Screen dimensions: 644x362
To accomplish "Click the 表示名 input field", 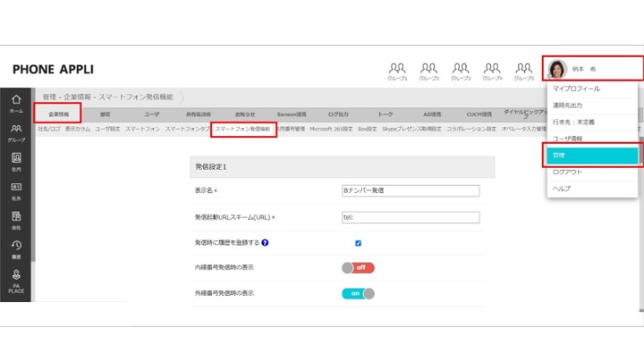I will tap(411, 190).
